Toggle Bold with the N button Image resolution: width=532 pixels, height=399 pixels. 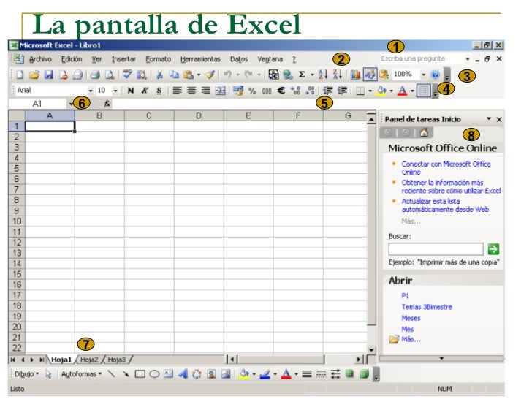(131, 91)
